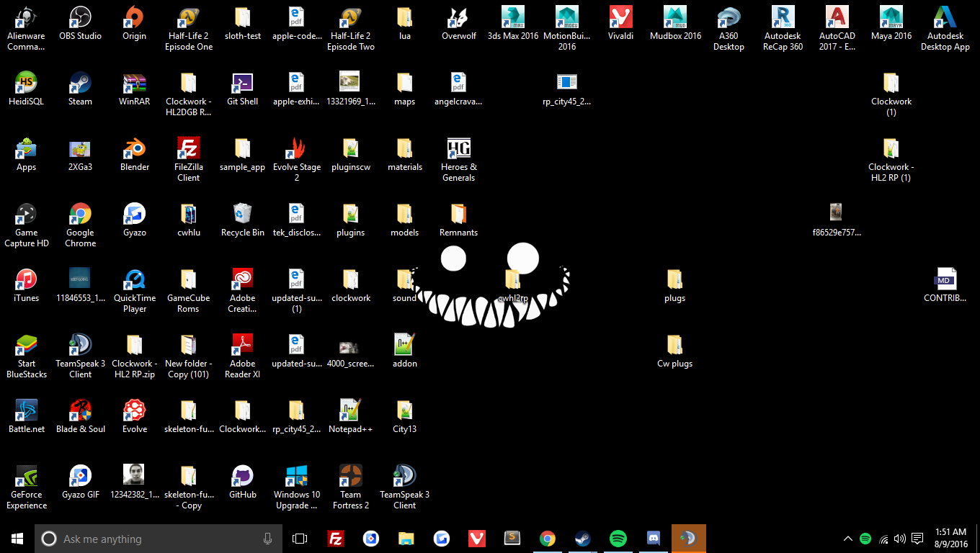Click the iTunes desktop shortcut

tap(26, 285)
